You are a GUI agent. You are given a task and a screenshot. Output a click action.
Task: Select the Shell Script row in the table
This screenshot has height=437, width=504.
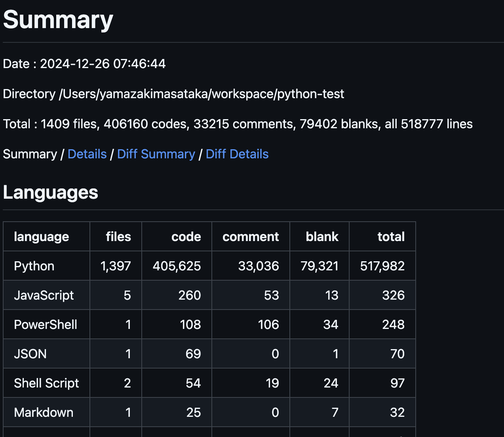click(x=46, y=383)
